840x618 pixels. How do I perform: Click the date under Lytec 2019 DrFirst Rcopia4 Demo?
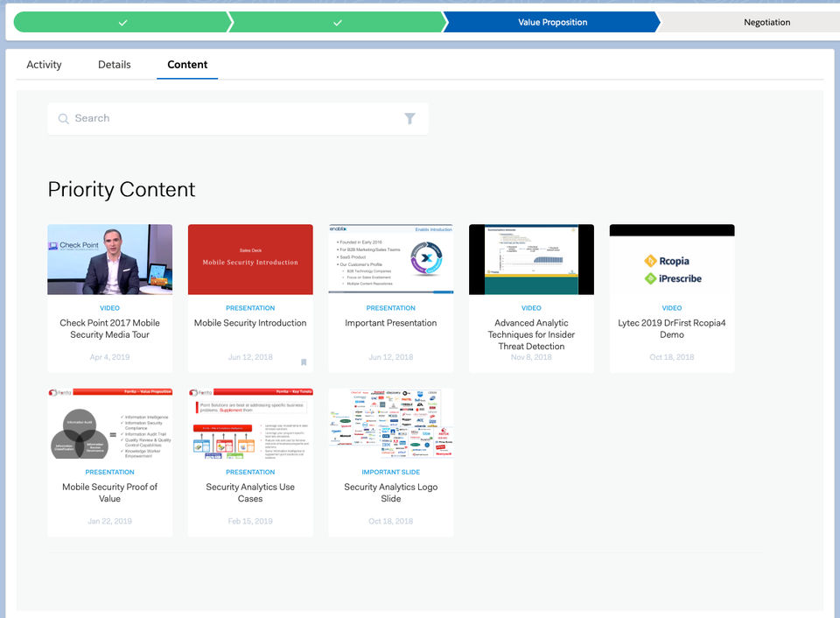tap(672, 357)
